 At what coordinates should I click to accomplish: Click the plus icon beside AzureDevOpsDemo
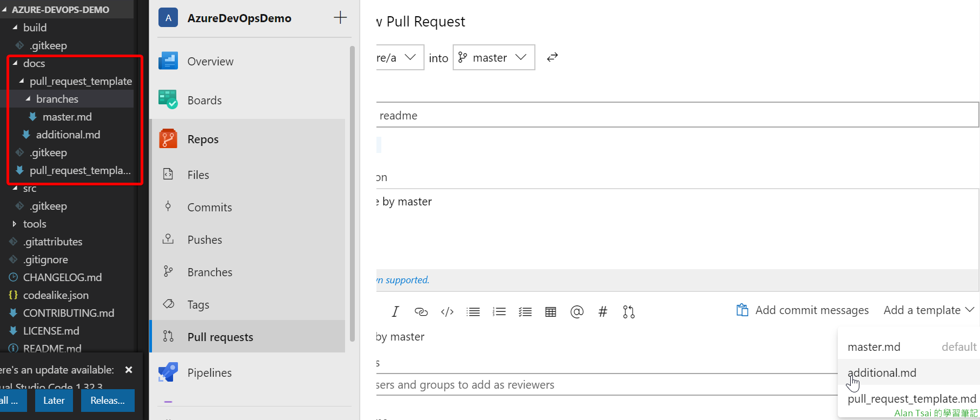point(340,17)
